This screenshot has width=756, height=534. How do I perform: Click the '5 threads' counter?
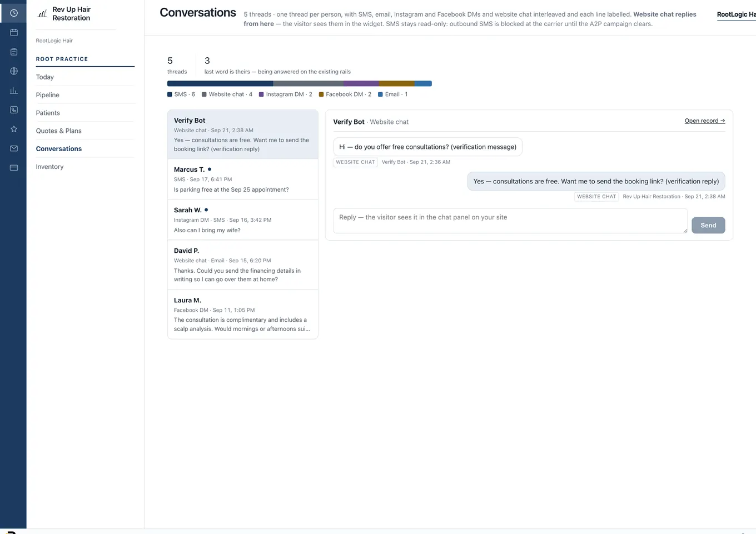[x=177, y=65]
